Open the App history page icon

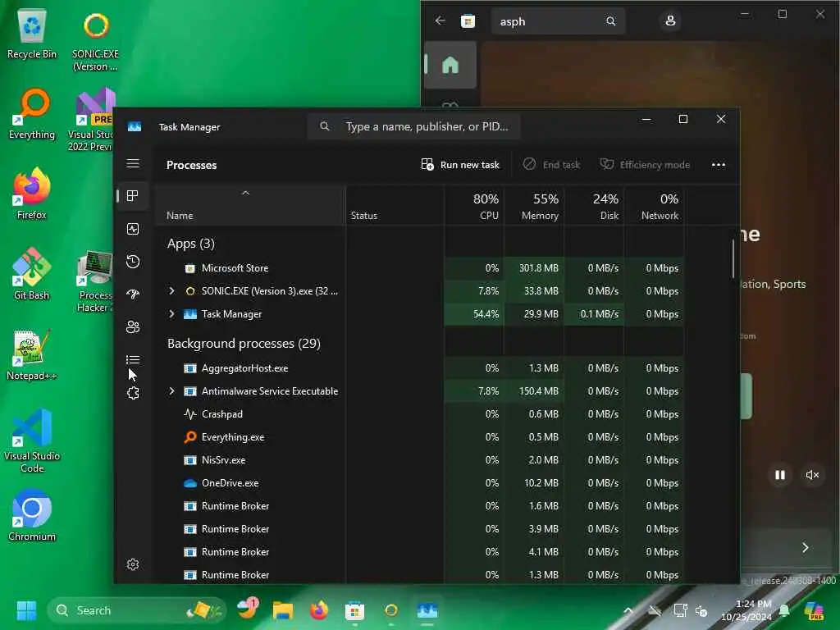pyautogui.click(x=133, y=262)
